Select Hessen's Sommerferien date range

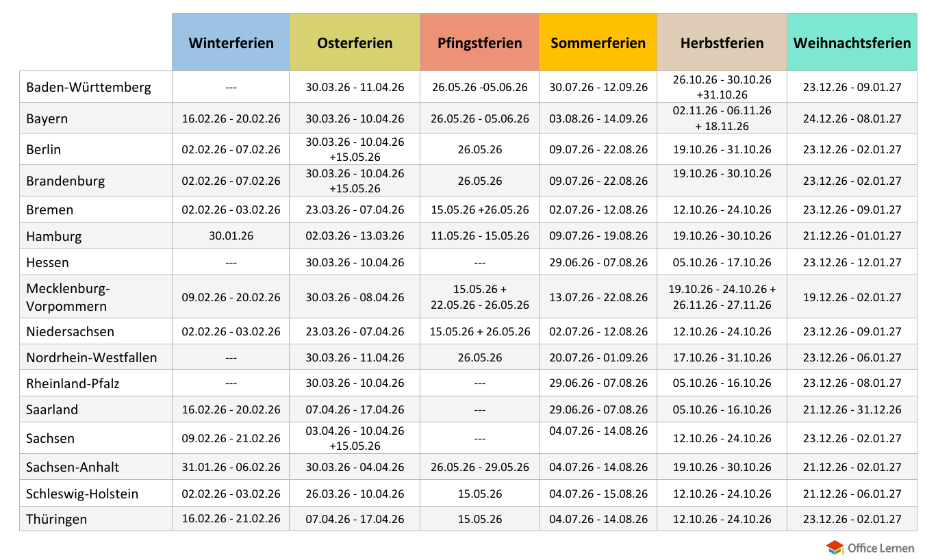(x=598, y=262)
